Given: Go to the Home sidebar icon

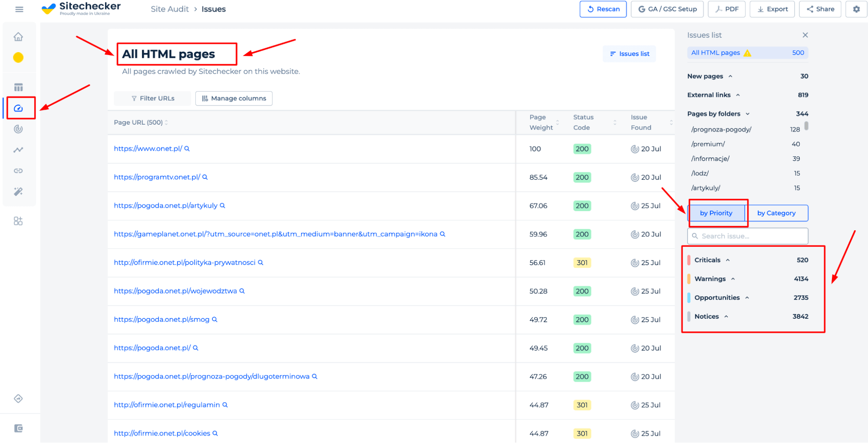Looking at the screenshot, I should (18, 37).
